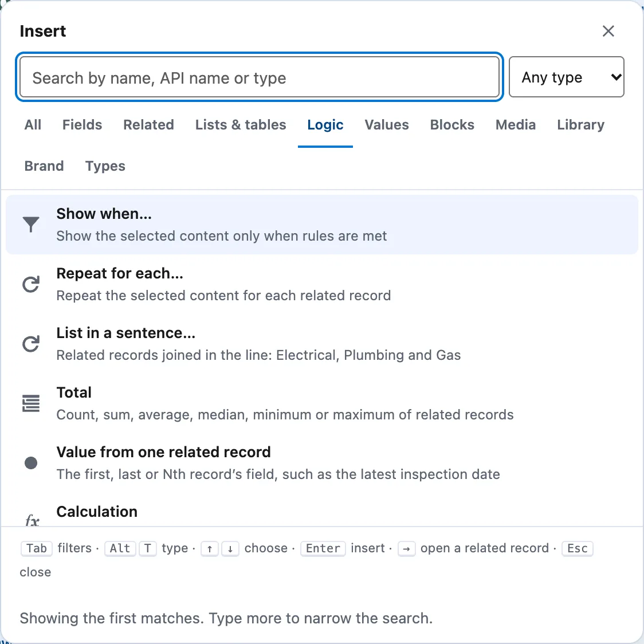Click 'Count, sum, average, median' description
644x644 pixels.
pyautogui.click(x=285, y=415)
